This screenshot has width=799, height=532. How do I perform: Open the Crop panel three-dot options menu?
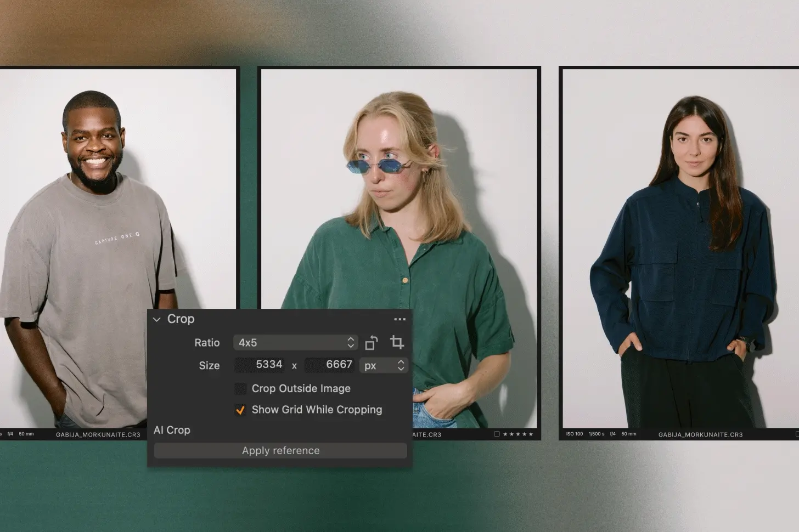coord(400,319)
